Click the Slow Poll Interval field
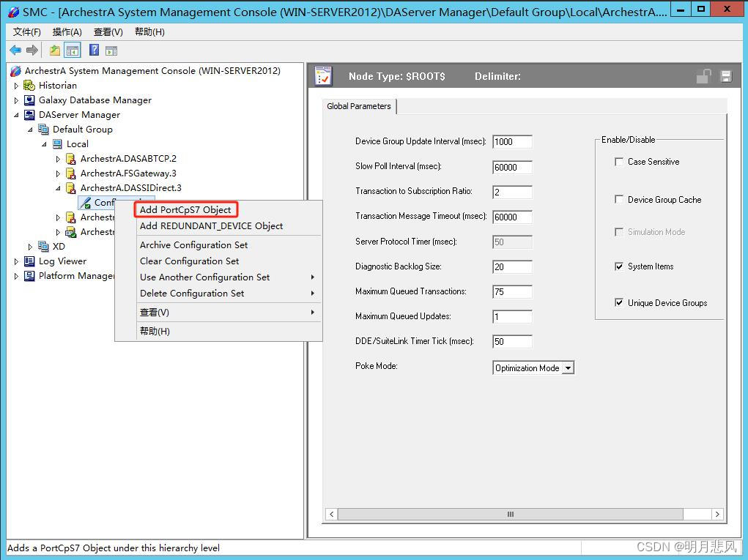748x560 pixels. coord(512,168)
